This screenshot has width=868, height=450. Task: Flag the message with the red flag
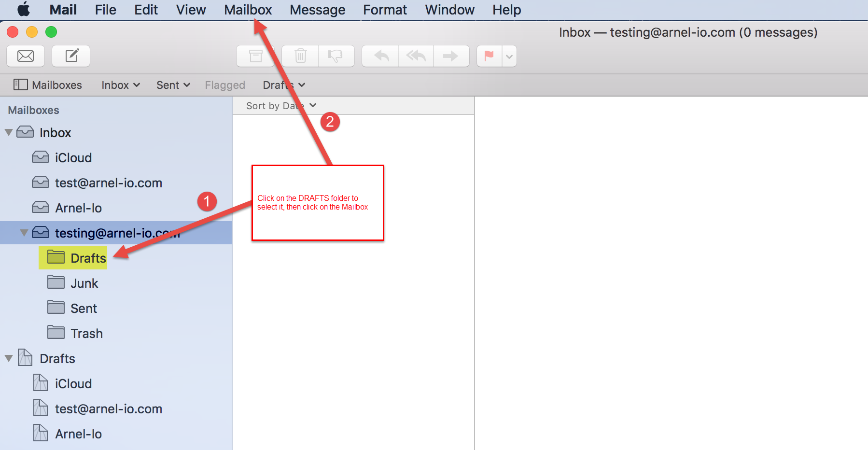point(490,56)
